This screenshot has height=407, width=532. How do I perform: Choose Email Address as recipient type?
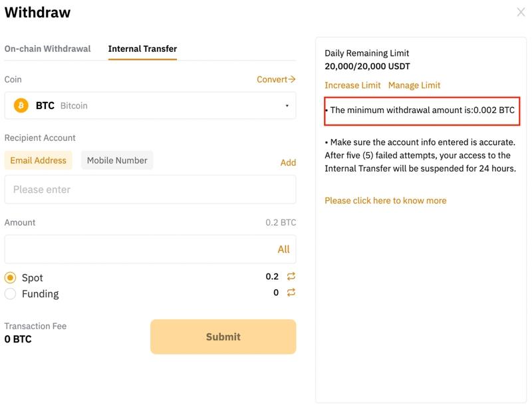coord(39,160)
